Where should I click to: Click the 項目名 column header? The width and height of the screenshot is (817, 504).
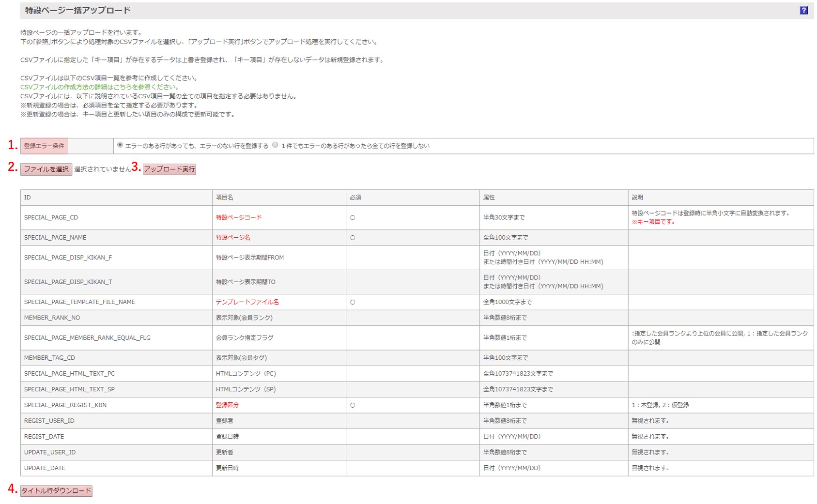pyautogui.click(x=225, y=198)
